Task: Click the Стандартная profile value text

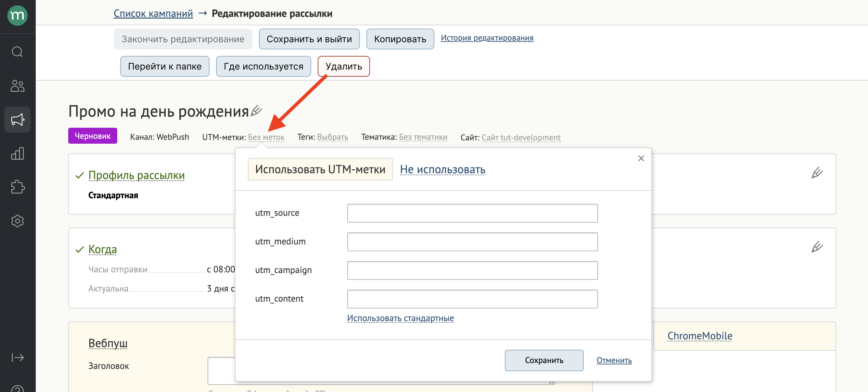Action: (x=113, y=195)
